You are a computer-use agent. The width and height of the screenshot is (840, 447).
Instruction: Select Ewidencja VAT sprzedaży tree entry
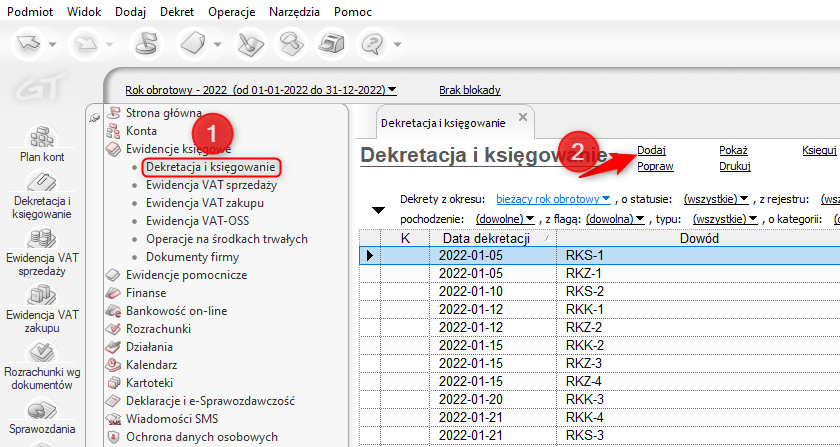211,185
